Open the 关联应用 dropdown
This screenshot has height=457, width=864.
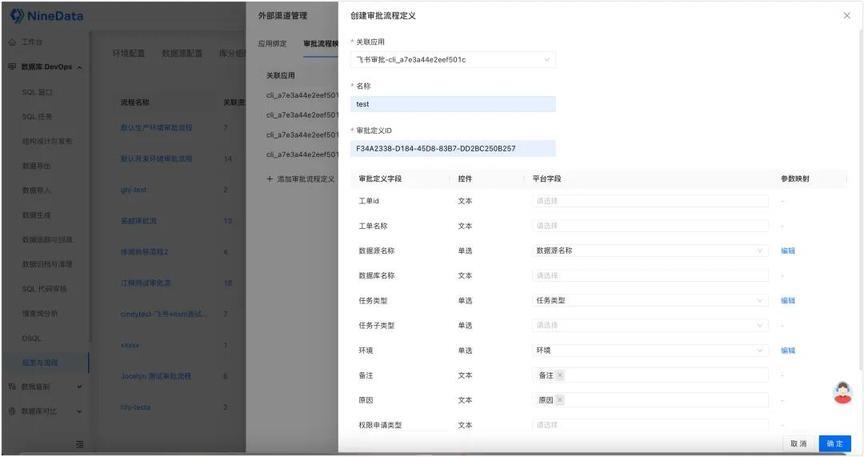pyautogui.click(x=452, y=60)
